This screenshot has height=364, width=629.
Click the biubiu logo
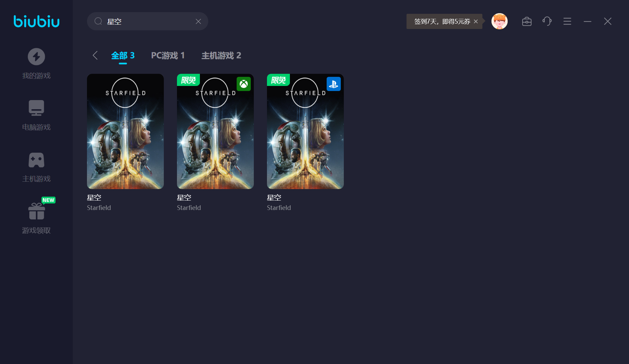(x=36, y=21)
